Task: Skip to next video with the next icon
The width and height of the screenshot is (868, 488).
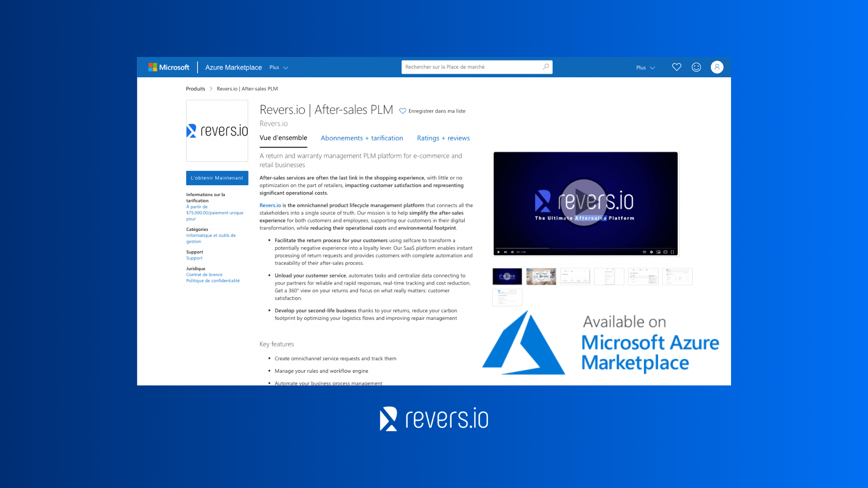Action: [x=505, y=252]
